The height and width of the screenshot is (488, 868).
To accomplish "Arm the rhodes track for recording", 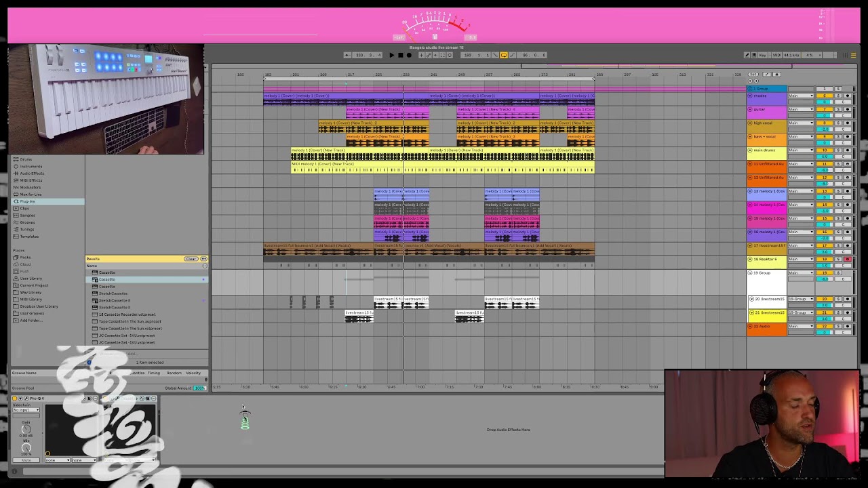I will [848, 96].
